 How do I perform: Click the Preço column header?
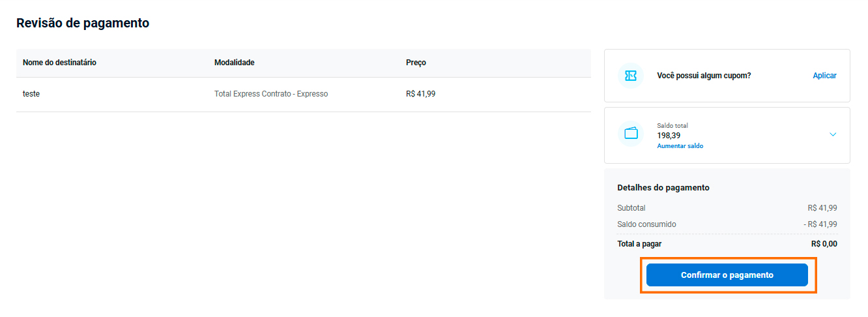416,63
